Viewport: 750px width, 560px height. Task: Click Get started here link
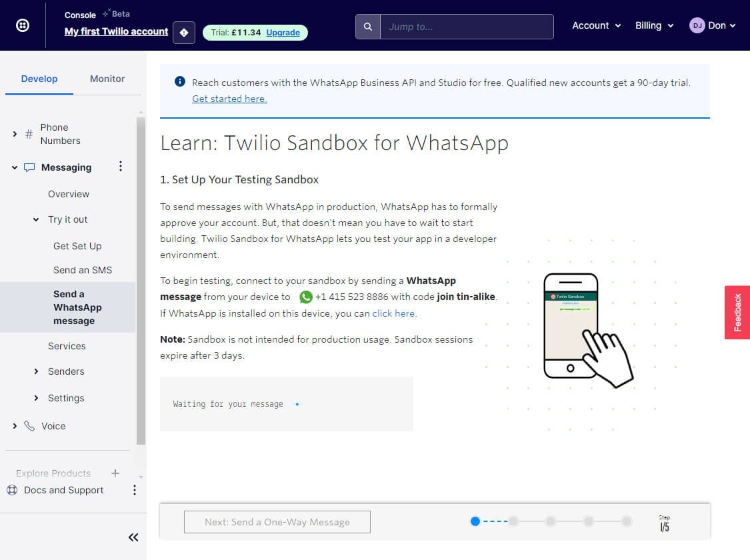229,99
